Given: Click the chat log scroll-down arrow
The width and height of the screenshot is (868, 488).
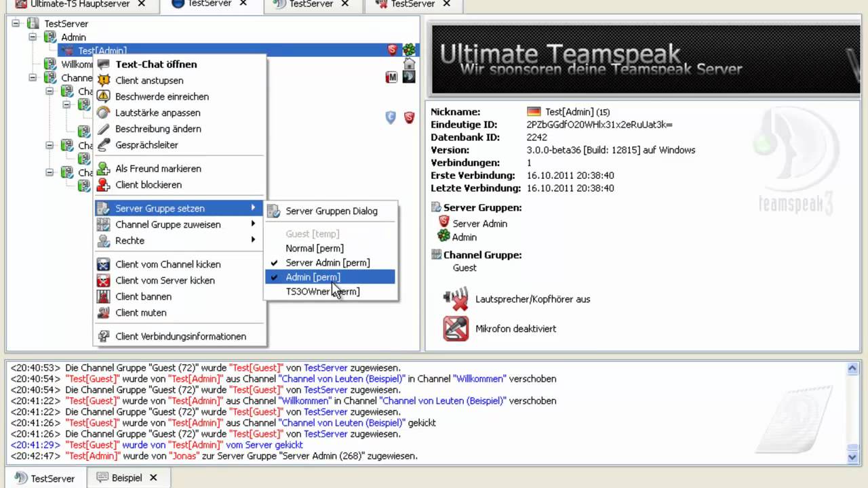Looking at the screenshot, I should pos(853,457).
